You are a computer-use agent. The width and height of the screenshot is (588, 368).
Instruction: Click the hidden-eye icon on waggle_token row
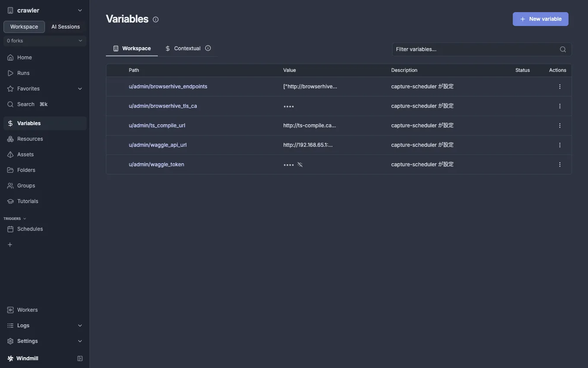point(300,165)
